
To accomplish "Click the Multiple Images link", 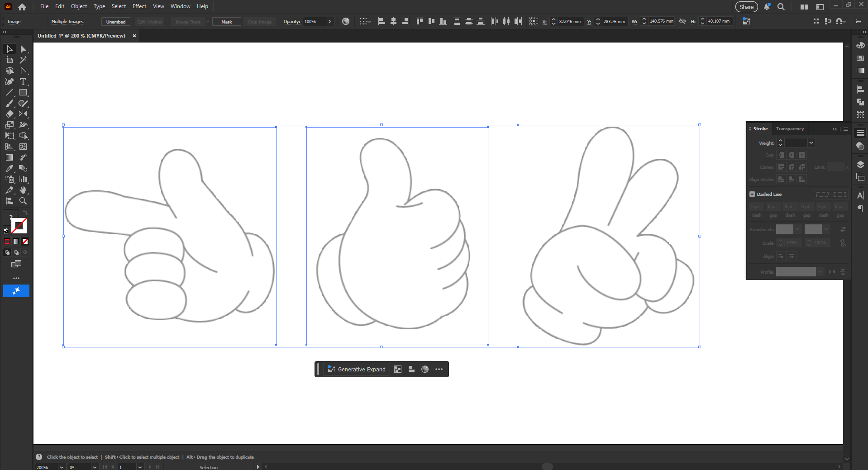I will point(67,22).
